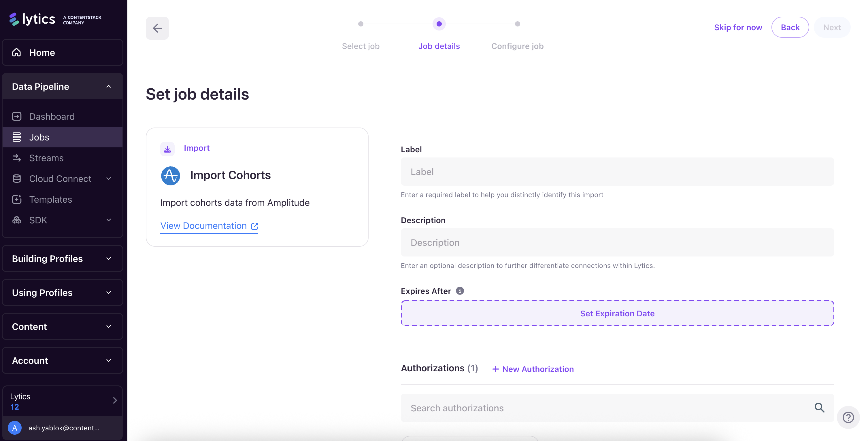This screenshot has width=868, height=441.
Task: Click the Search authorizations field
Action: (617, 408)
